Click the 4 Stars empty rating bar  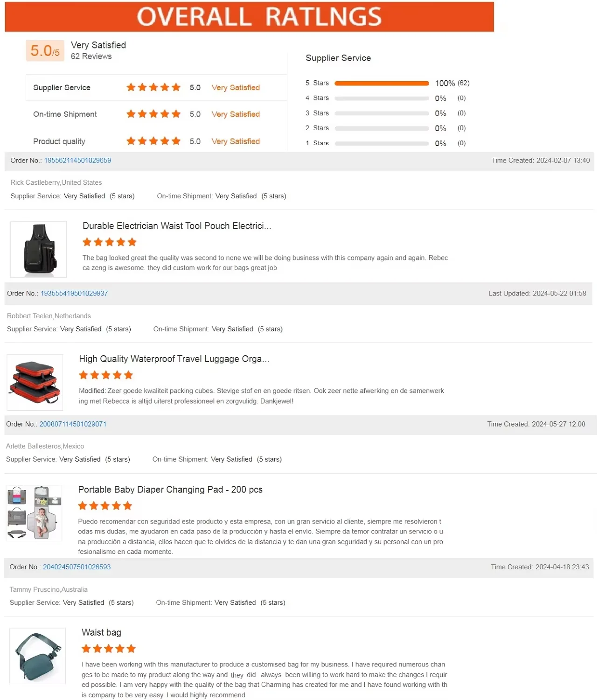point(382,98)
